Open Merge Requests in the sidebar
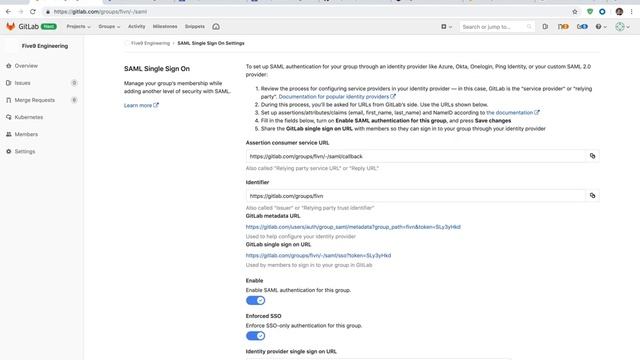640x360 pixels. point(35,100)
